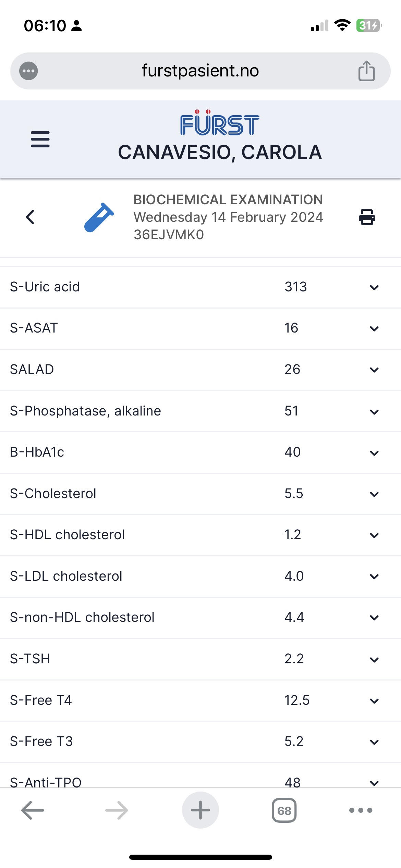Navigate back with browser back arrow
Screen dimensions: 401x868
click(33, 810)
